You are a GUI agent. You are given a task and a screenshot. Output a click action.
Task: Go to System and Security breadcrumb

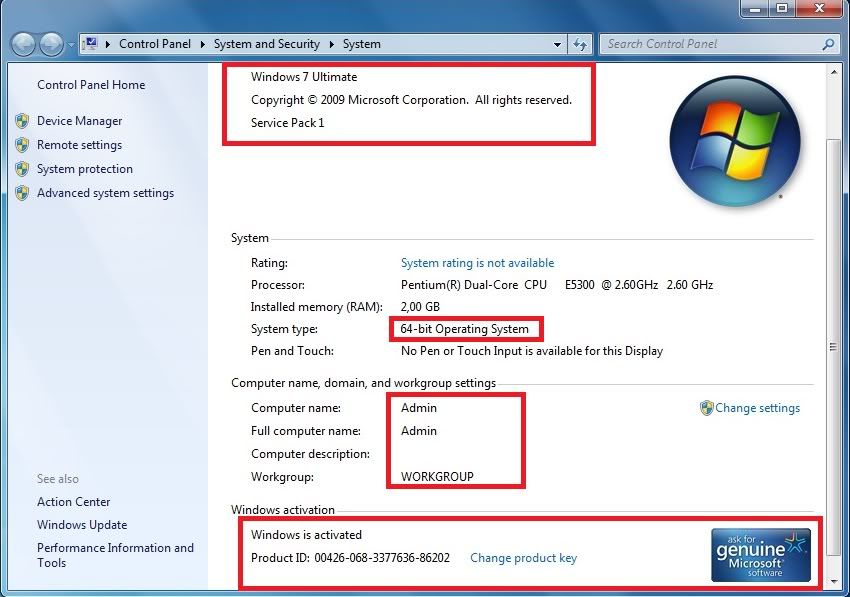(x=267, y=44)
